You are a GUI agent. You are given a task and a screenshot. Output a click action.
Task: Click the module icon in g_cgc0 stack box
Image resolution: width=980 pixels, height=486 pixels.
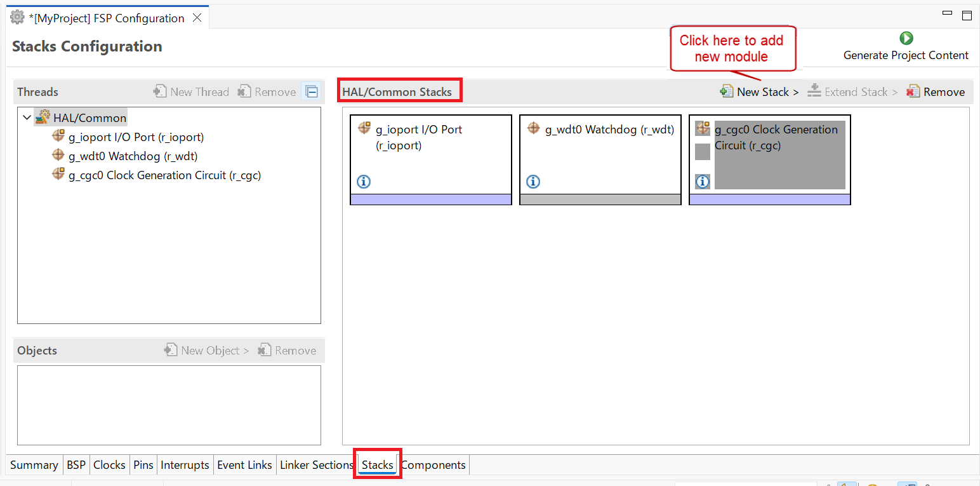coord(703,128)
